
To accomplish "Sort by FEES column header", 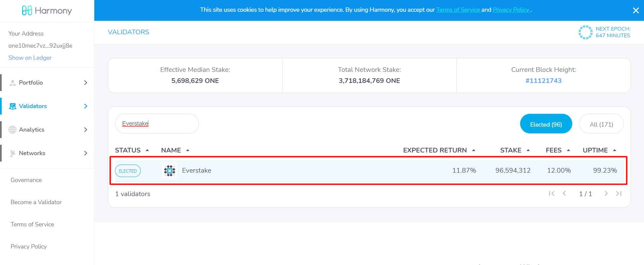I will [554, 150].
